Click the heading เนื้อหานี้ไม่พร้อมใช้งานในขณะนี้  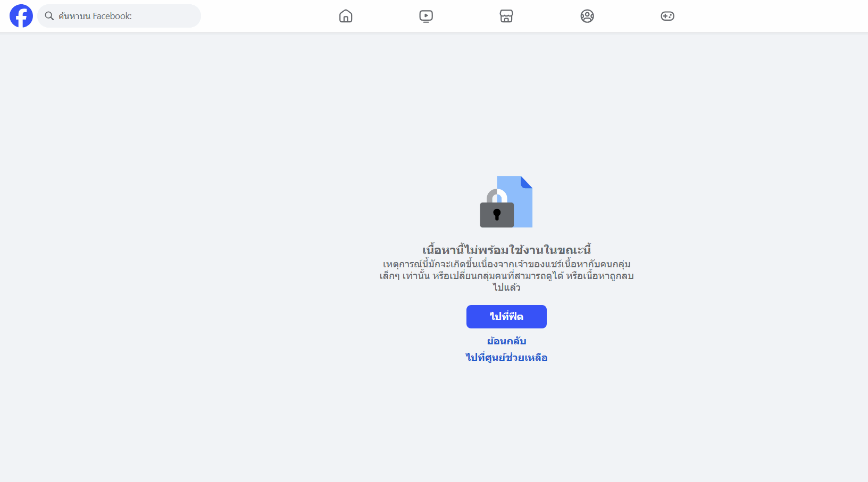506,250
